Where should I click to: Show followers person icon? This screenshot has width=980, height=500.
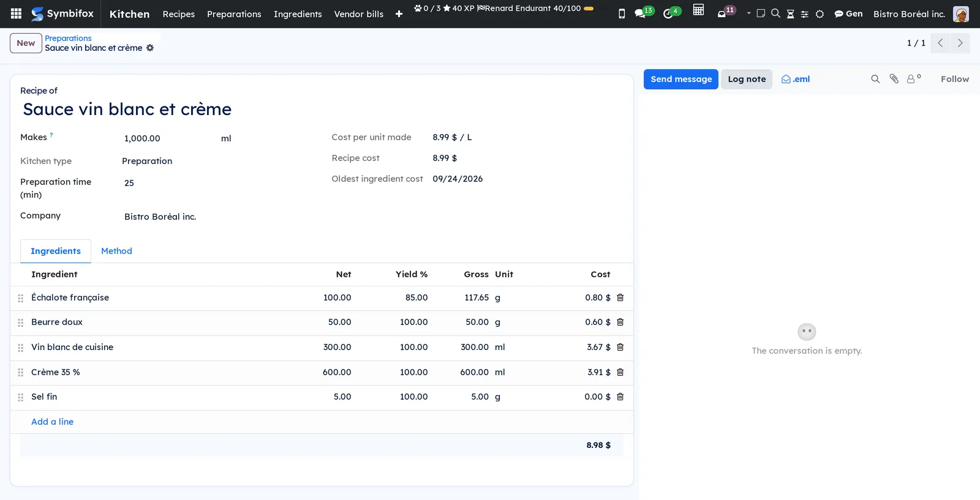click(914, 78)
